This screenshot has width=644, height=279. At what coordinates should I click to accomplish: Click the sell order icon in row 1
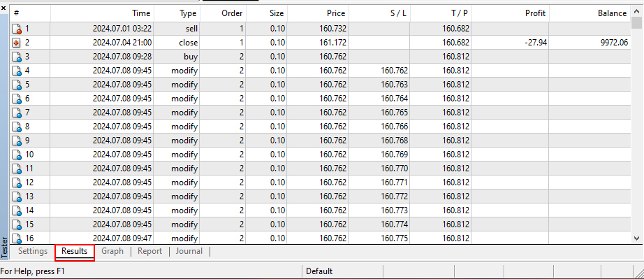pos(17,29)
